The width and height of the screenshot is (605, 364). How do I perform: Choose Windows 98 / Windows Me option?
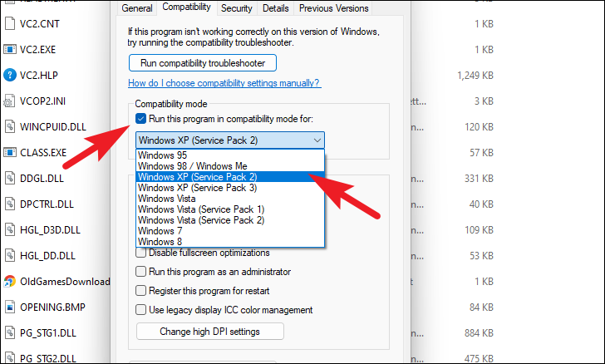[230, 166]
